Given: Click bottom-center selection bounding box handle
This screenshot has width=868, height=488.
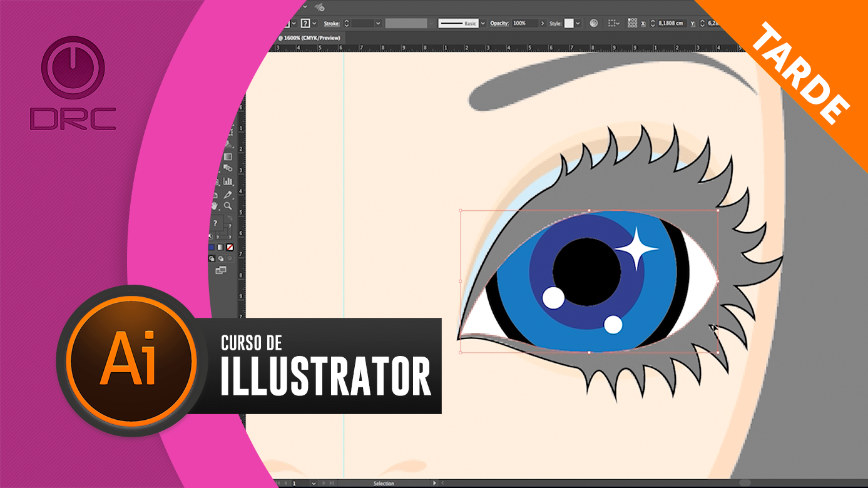Looking at the screenshot, I should pos(589,352).
